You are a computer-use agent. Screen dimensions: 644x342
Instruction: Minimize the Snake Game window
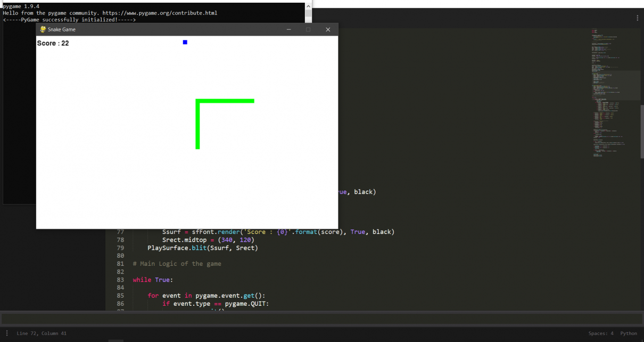(288, 29)
